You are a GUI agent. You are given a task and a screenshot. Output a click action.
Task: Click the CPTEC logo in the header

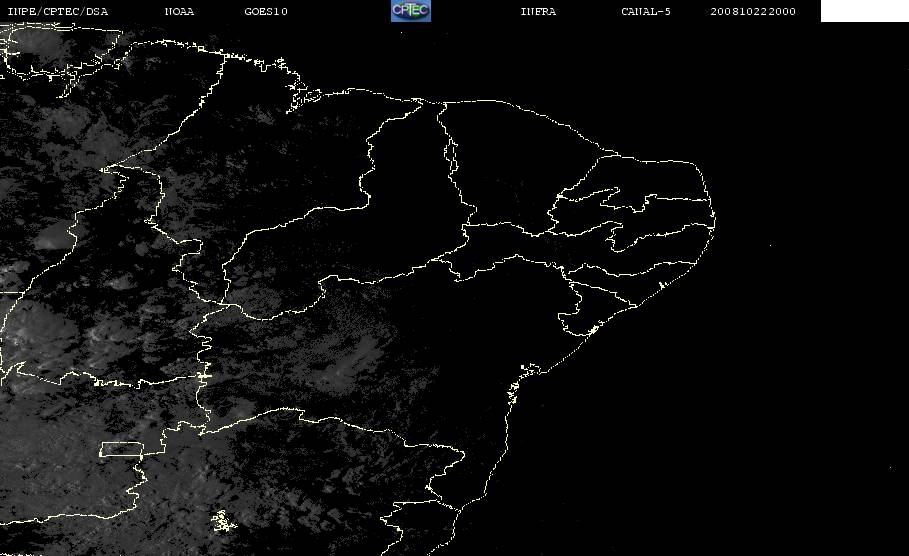(x=411, y=10)
